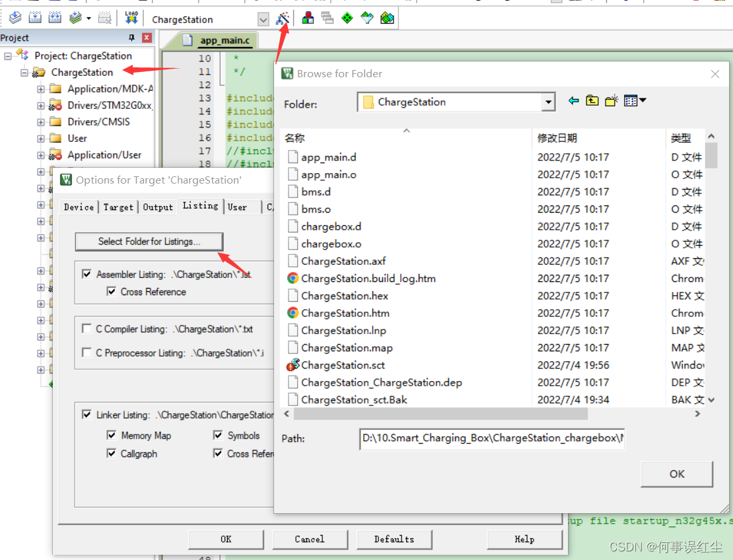The width and height of the screenshot is (733, 560).
Task: Click the Batch build toolbar icon
Action: click(x=75, y=18)
